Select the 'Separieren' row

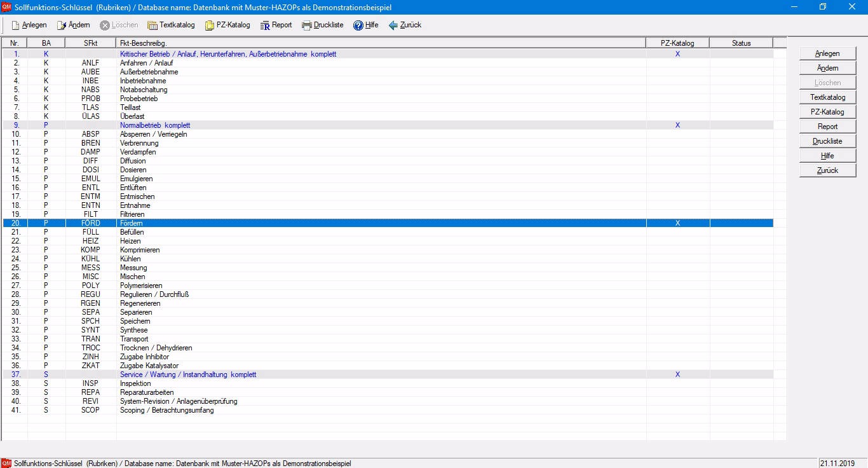coord(388,312)
